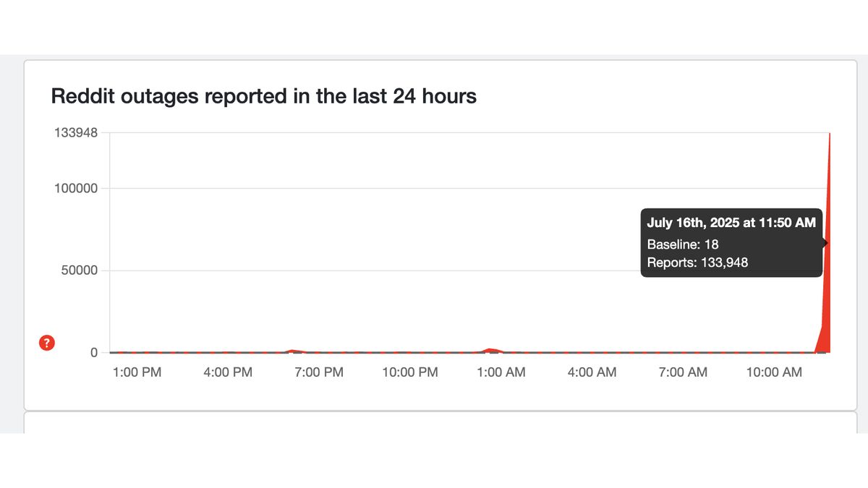
Task: Click the '4:00 AM' x-axis label
Action: (x=592, y=372)
